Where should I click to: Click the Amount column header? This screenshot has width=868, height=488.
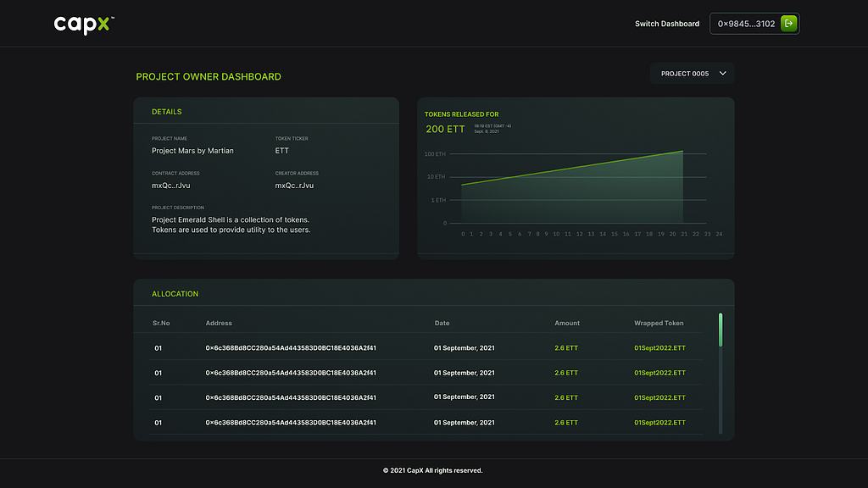click(x=567, y=323)
